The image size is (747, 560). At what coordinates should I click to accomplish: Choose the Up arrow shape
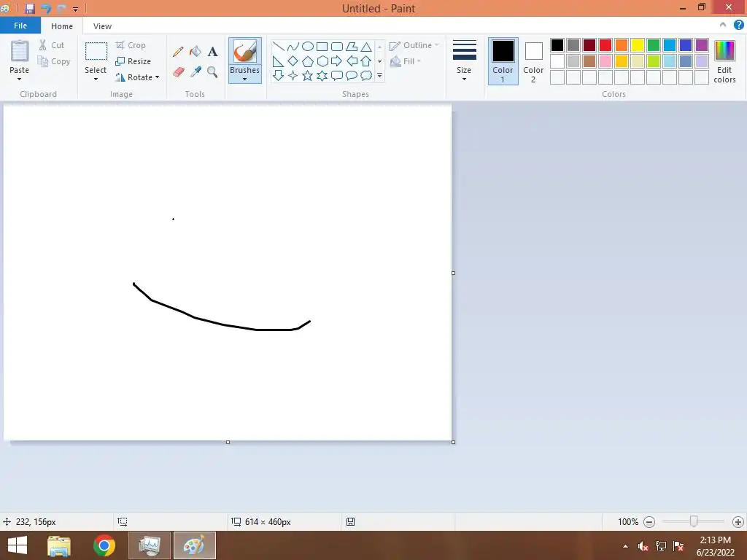coord(366,61)
